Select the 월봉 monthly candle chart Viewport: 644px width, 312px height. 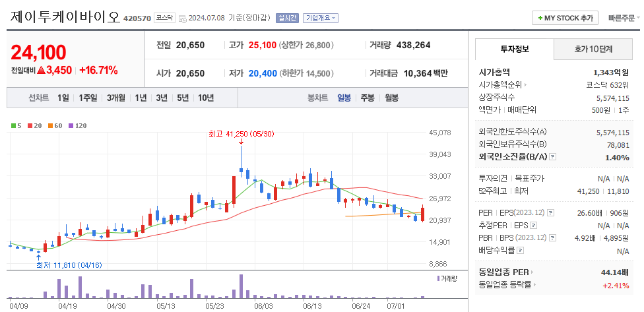click(391, 98)
